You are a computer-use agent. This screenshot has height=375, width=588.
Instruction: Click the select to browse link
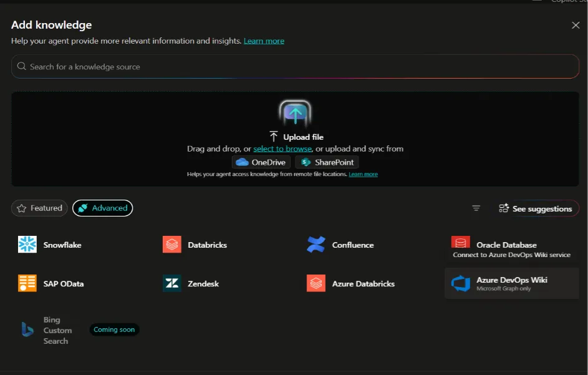282,149
